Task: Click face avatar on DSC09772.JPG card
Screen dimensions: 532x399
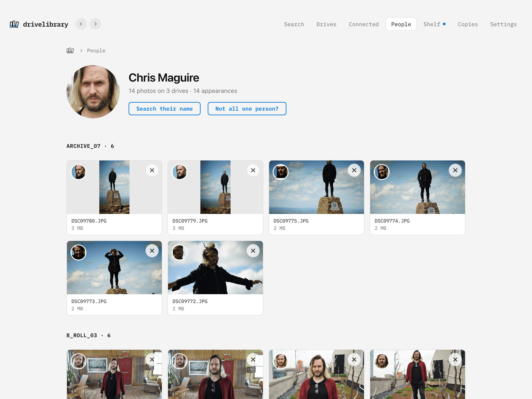Action: 179,252
